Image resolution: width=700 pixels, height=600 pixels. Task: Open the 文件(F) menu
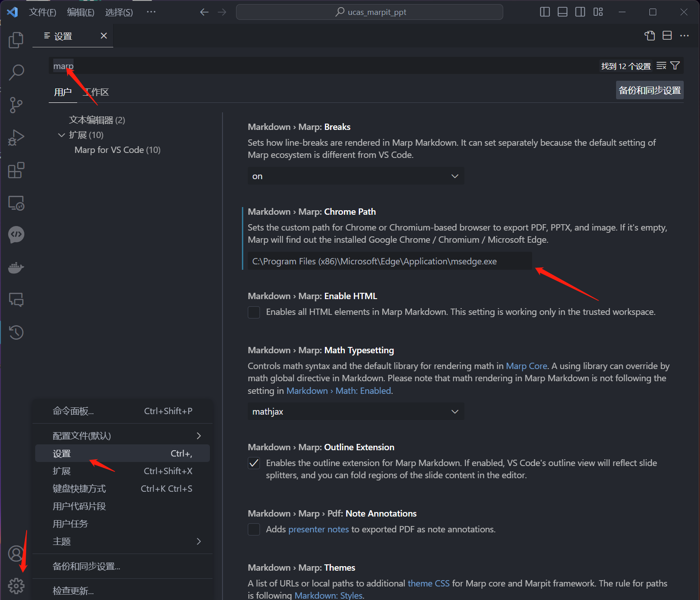pos(42,12)
